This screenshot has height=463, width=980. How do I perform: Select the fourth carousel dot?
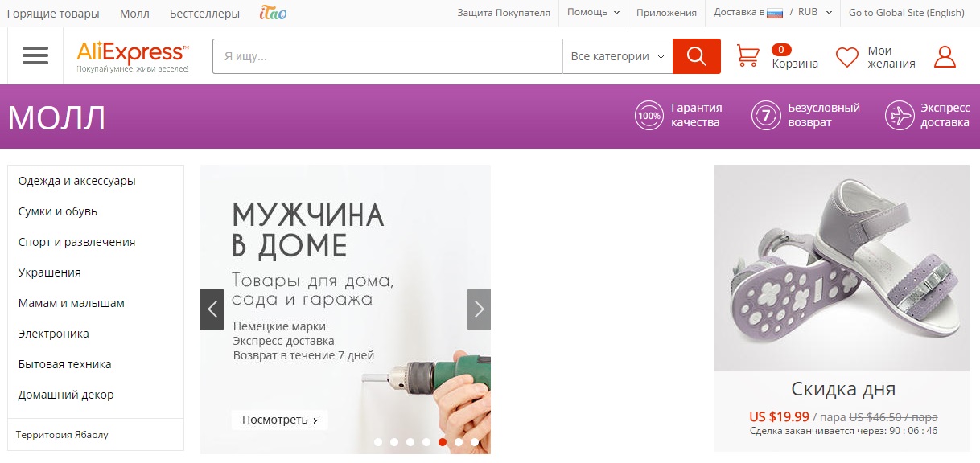426,441
